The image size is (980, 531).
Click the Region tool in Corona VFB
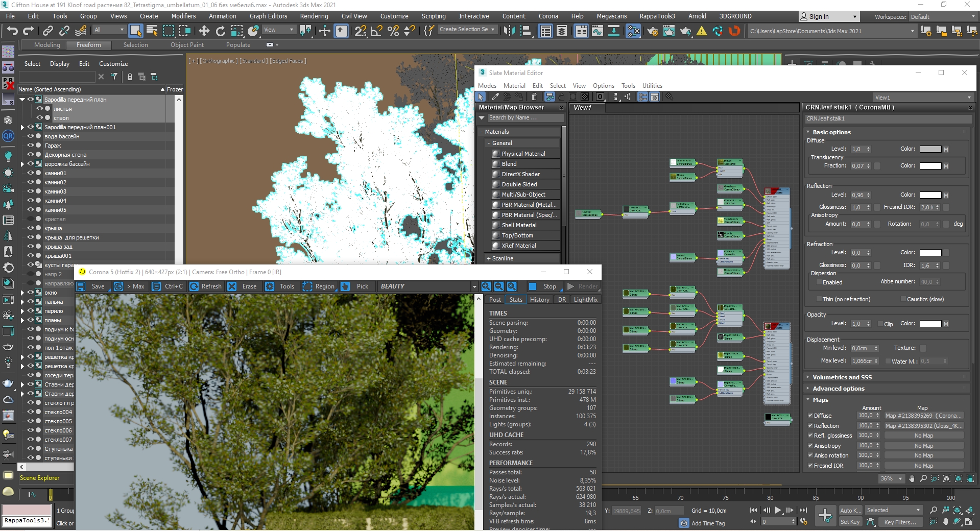point(319,286)
